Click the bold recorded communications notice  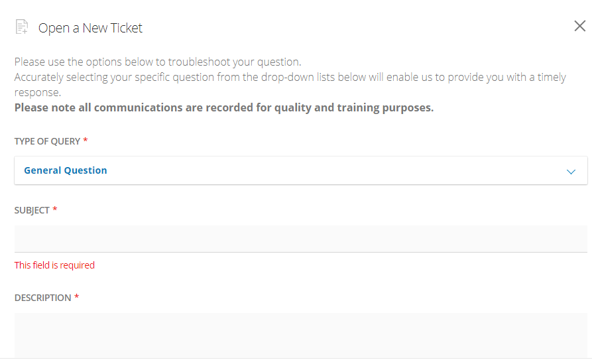[224, 107]
